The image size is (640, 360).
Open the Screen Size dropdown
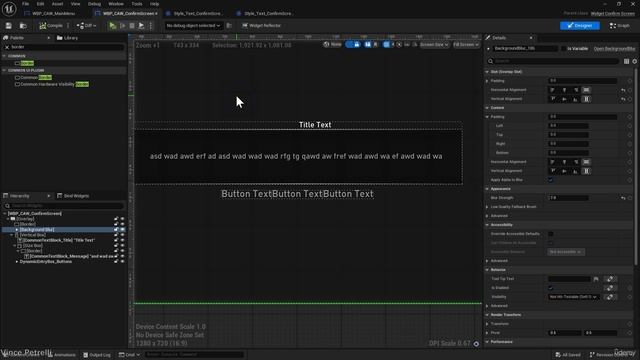click(x=434, y=44)
